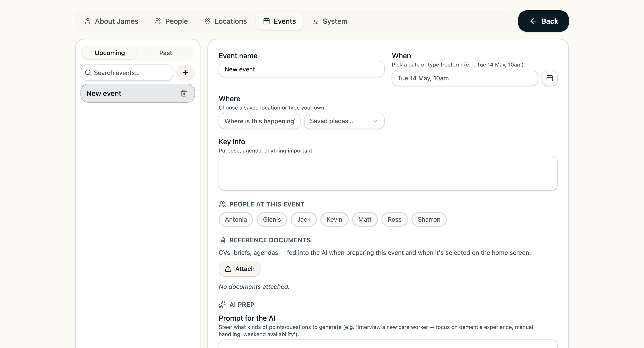Open the System settings tab
This screenshot has width=644, height=348.
tap(330, 21)
